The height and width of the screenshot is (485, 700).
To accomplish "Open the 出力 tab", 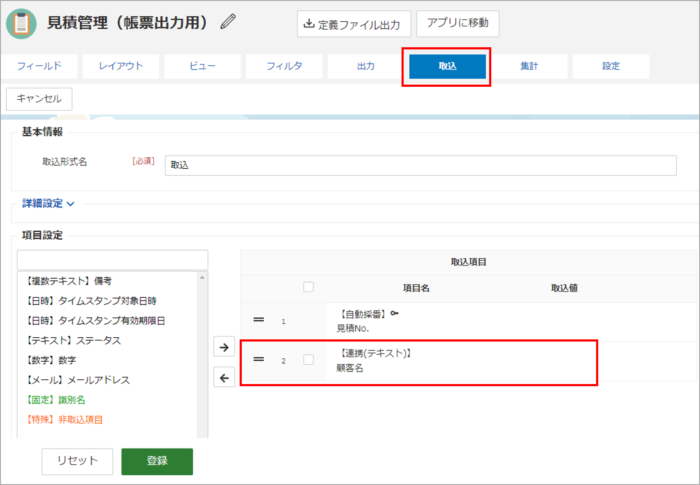I will click(x=366, y=66).
